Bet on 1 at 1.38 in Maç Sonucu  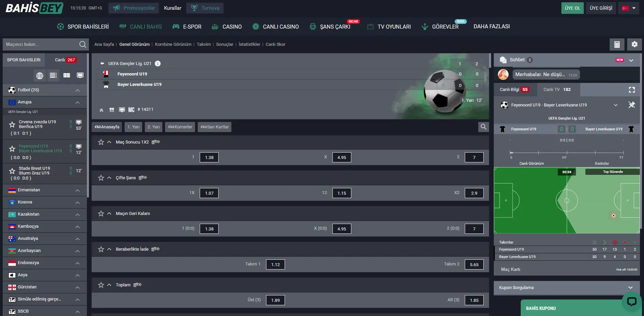(209, 157)
